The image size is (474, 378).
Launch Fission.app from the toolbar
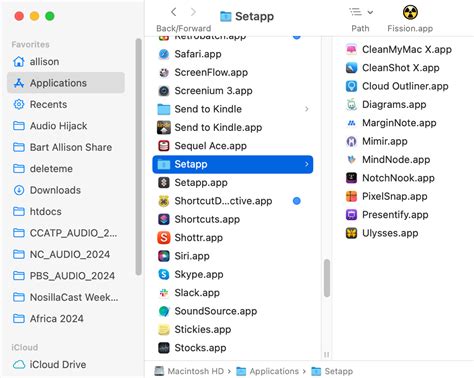[x=410, y=13]
